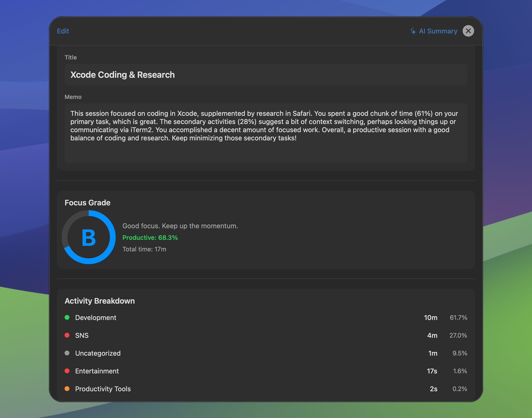
Task: Click the Productive: 68.3% stat
Action: [x=150, y=237]
